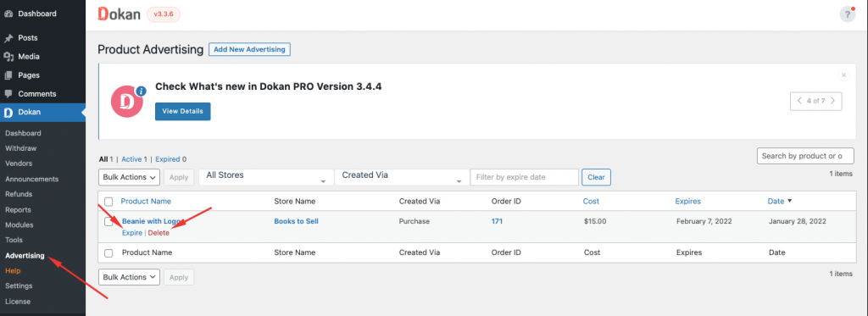Click the View Details button

pos(183,111)
